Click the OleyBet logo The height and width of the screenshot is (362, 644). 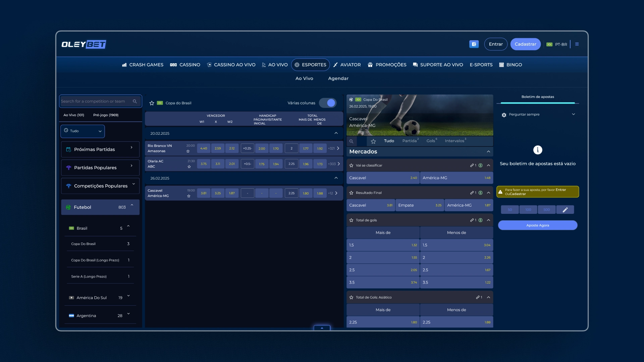pyautogui.click(x=84, y=44)
